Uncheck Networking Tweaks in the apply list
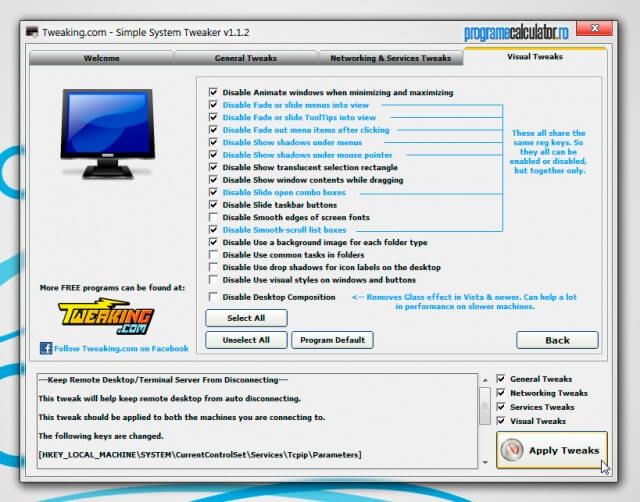 501,393
